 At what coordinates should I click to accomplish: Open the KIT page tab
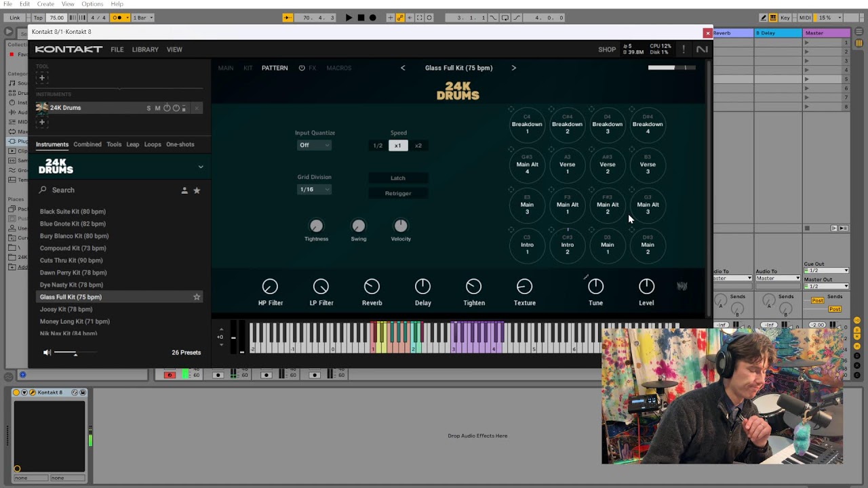248,68
